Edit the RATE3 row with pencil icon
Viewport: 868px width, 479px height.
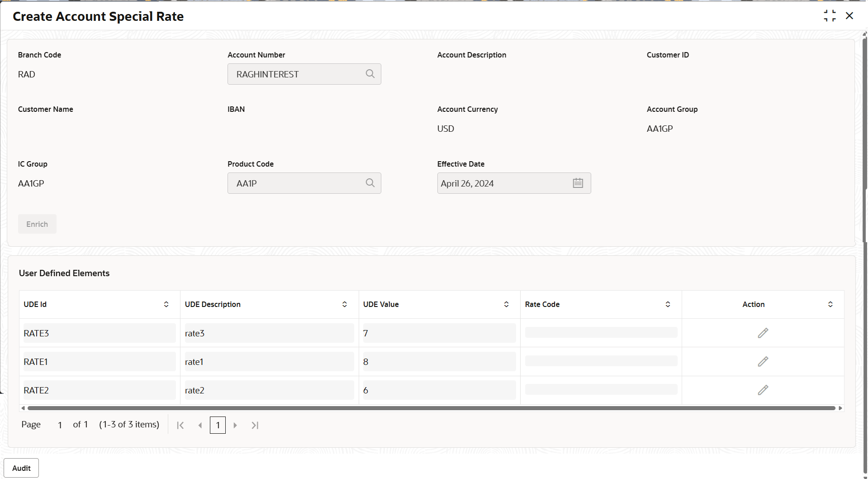(763, 333)
